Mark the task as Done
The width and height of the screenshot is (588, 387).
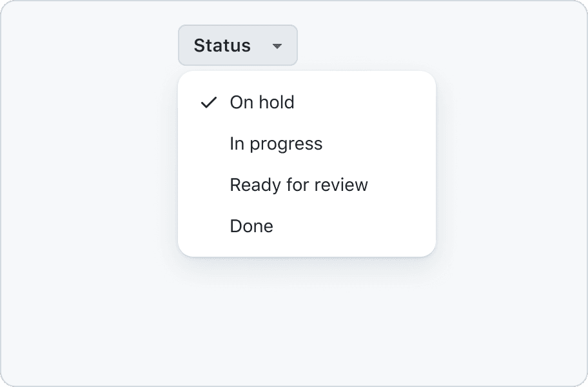[x=251, y=226]
